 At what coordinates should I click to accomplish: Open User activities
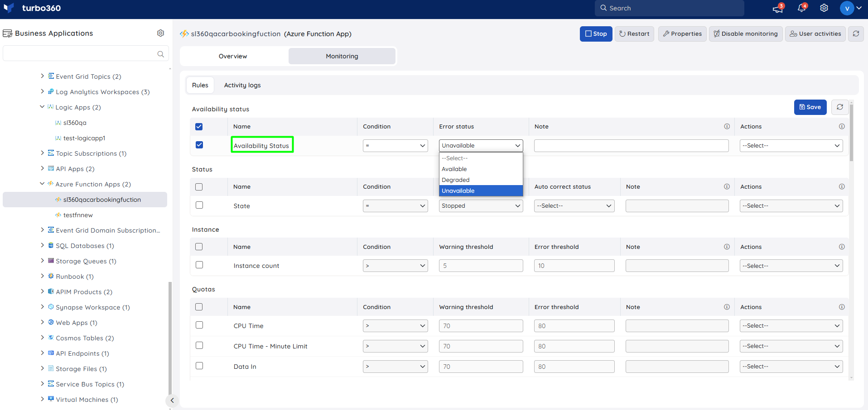815,34
